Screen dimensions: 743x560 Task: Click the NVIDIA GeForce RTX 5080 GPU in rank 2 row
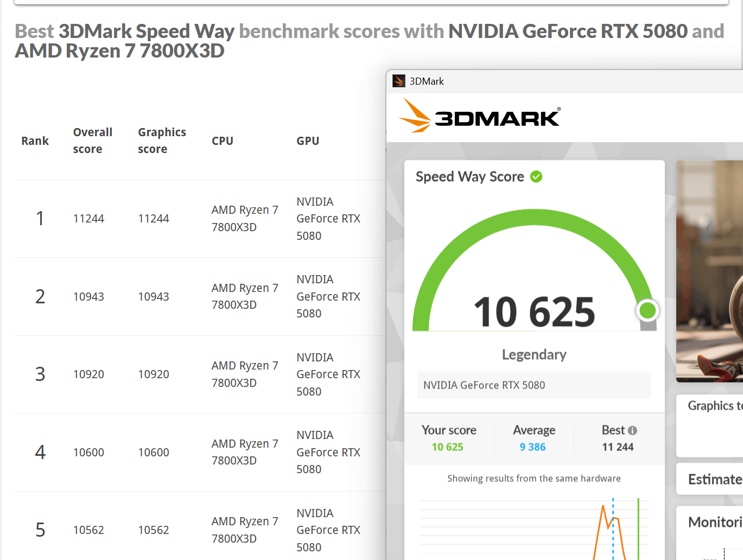pyautogui.click(x=328, y=296)
